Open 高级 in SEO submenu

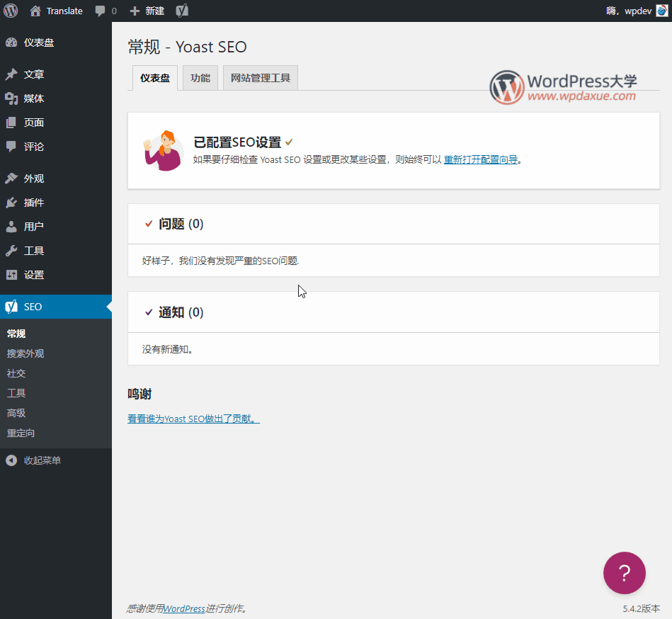pos(16,413)
